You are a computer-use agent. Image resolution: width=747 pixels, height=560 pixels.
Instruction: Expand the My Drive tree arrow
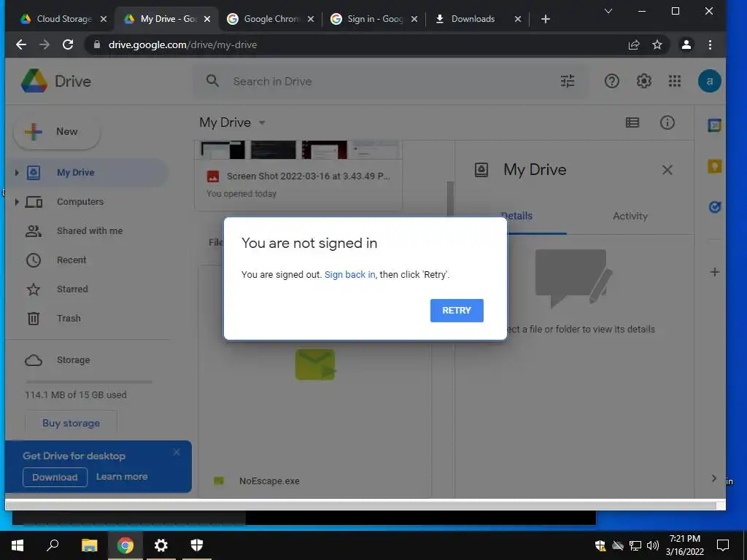[x=17, y=173]
